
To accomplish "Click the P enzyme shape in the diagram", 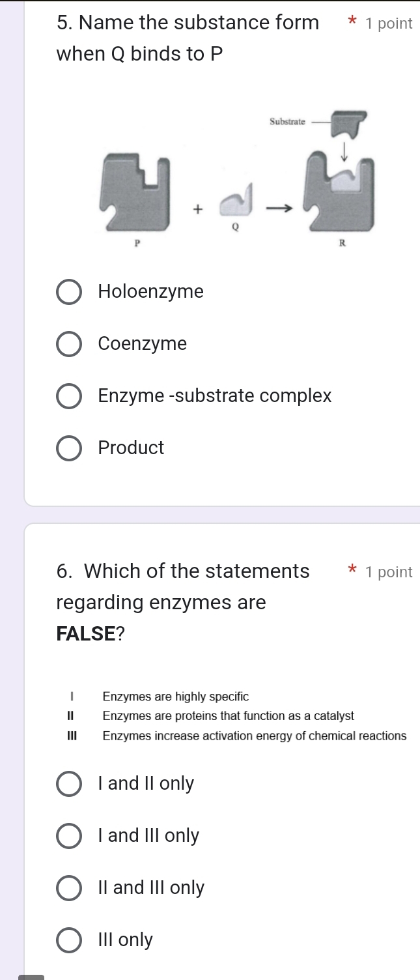I will click(135, 192).
